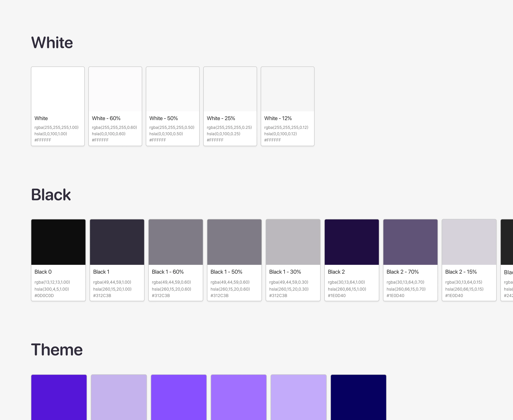Pick the White - 60% swatch color area

tap(115, 89)
